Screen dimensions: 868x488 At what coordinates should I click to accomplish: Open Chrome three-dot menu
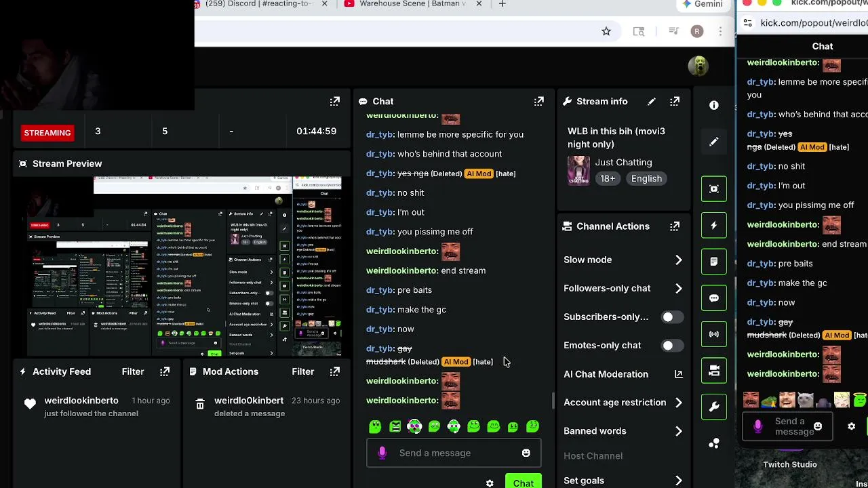(720, 31)
